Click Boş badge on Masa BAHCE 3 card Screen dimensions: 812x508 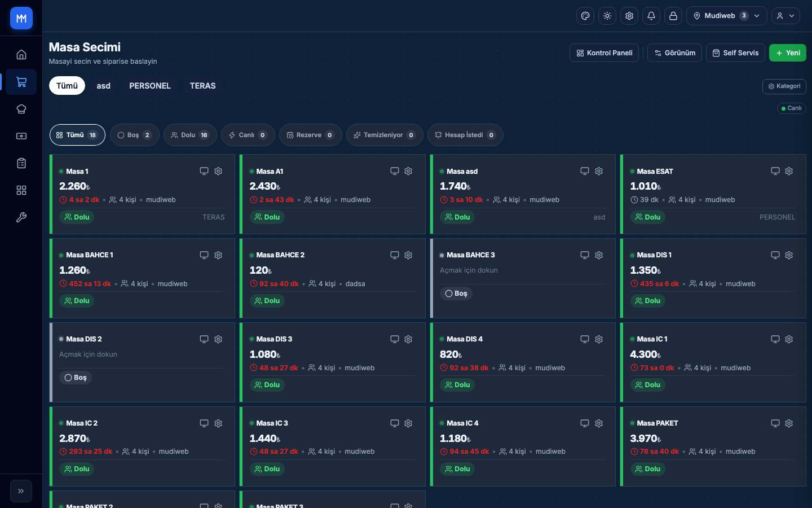point(456,294)
